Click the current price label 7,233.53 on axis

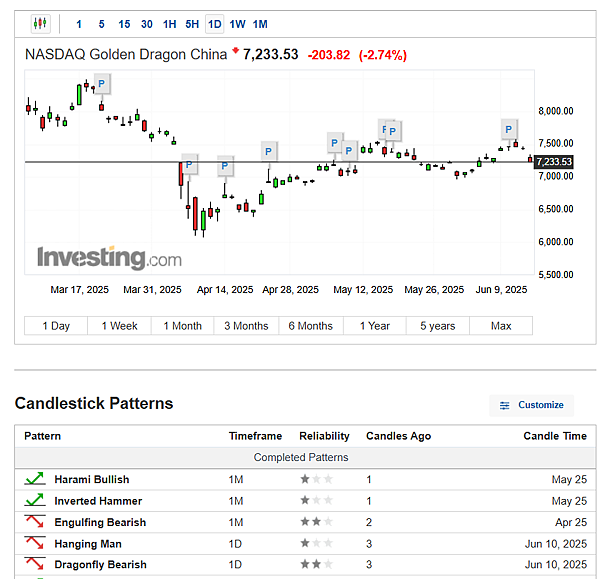click(554, 162)
